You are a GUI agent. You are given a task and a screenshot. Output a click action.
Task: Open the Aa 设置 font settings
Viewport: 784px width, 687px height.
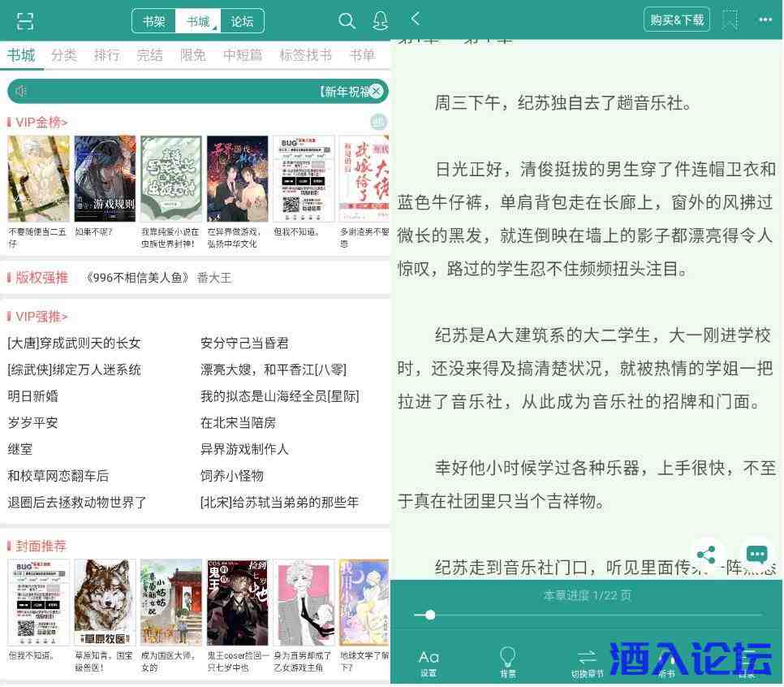tap(429, 662)
